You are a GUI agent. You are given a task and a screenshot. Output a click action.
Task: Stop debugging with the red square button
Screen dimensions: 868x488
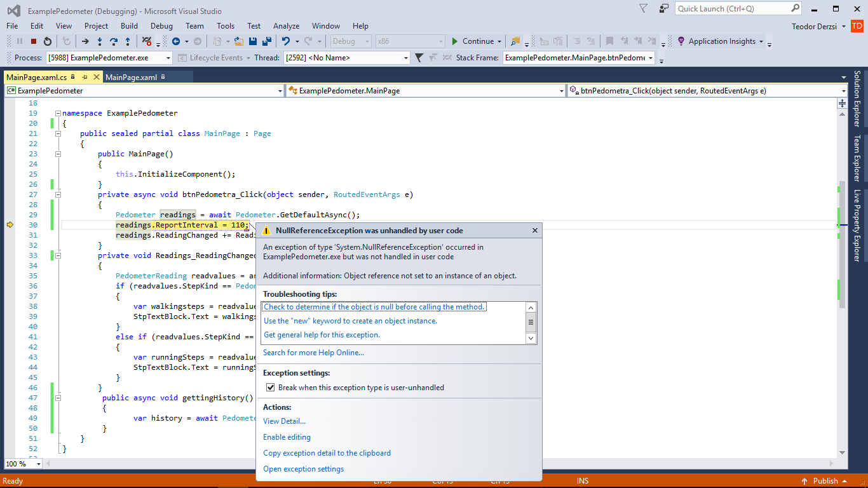(34, 41)
